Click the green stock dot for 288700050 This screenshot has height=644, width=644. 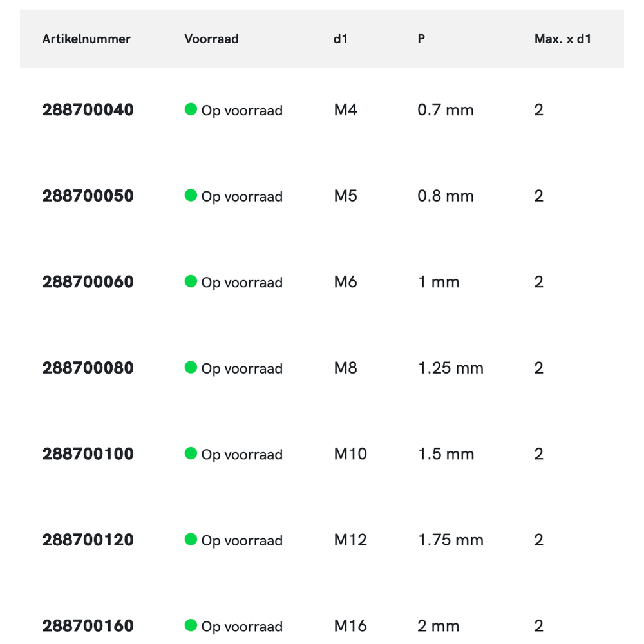[x=191, y=195]
